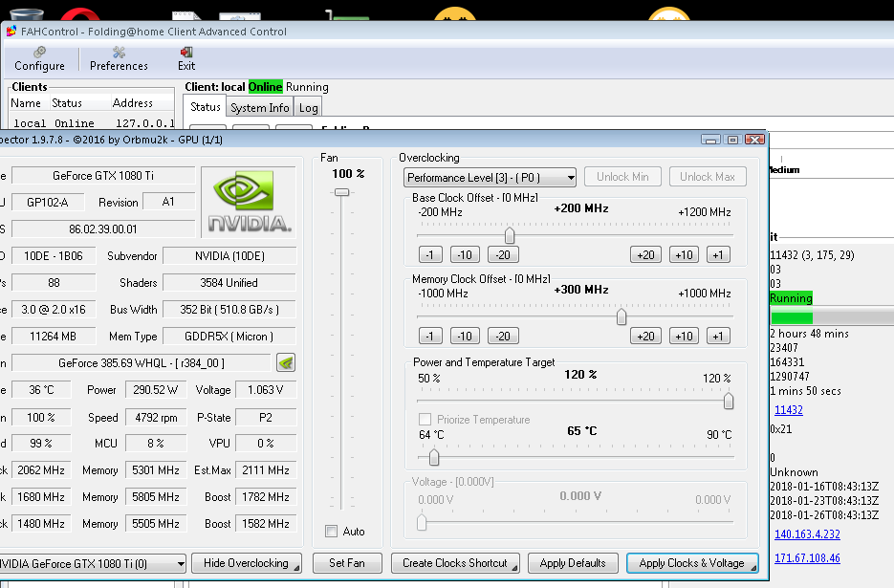
Task: Click the Base Clock Offset slider handle
Action: click(509, 235)
